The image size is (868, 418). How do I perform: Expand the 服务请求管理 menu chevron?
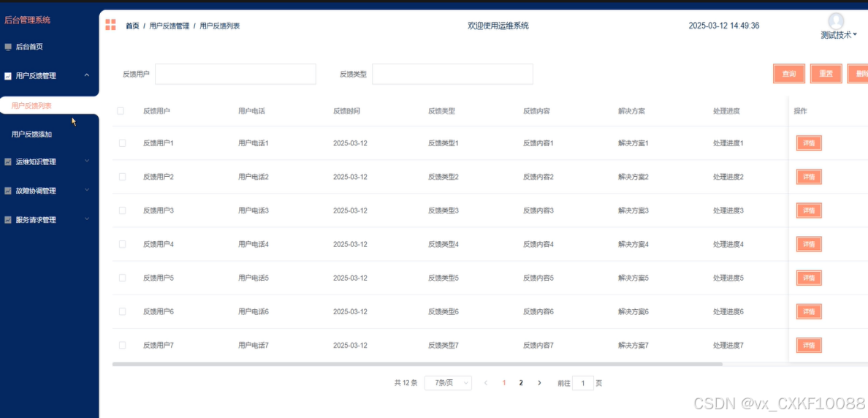click(86, 218)
